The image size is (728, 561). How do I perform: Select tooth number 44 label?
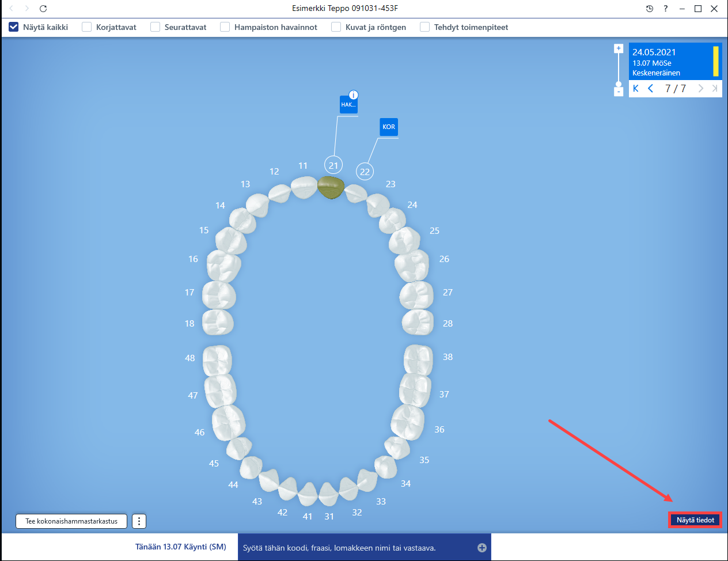(233, 485)
